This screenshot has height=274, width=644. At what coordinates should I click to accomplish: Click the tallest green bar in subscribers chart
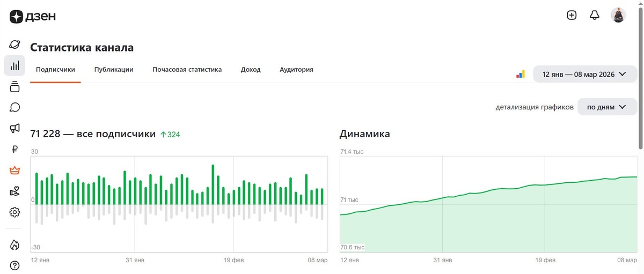pos(213,184)
